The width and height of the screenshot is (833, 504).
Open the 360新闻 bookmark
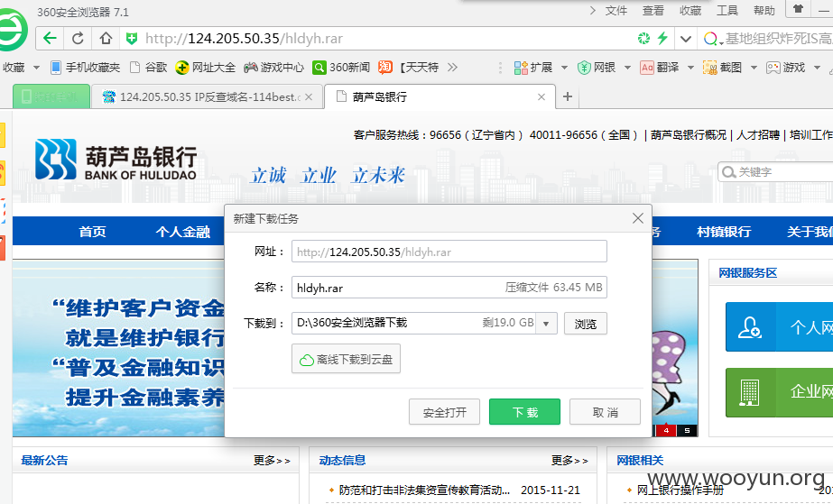coord(341,68)
